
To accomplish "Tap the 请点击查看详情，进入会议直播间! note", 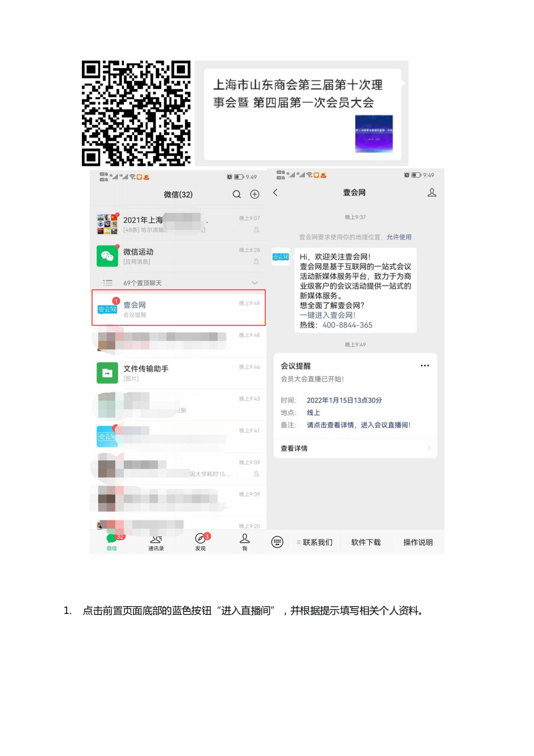I will click(359, 425).
